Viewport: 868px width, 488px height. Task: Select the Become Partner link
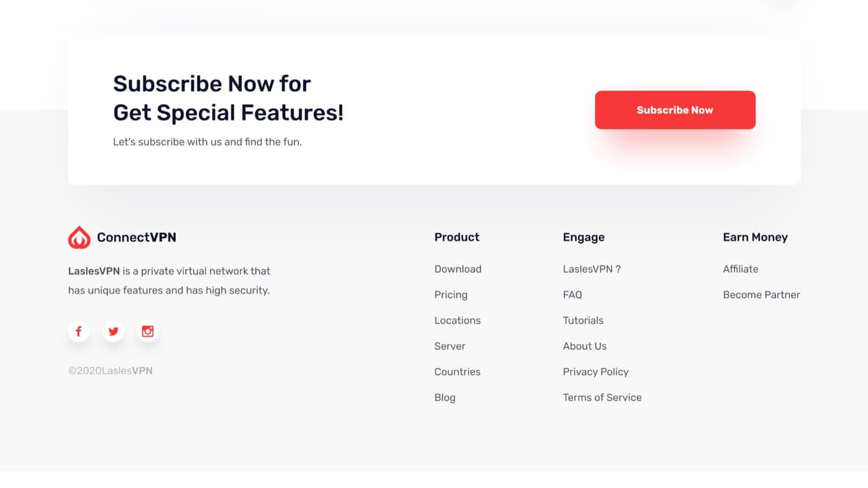click(x=761, y=295)
